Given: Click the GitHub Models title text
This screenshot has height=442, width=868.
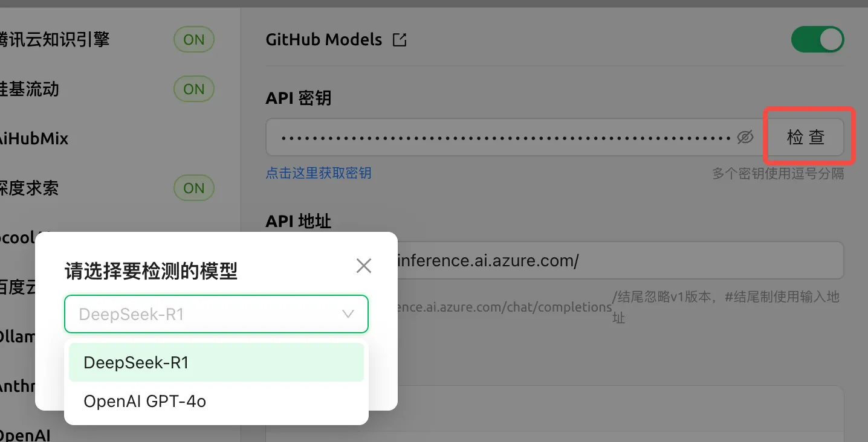Looking at the screenshot, I should click(x=324, y=40).
